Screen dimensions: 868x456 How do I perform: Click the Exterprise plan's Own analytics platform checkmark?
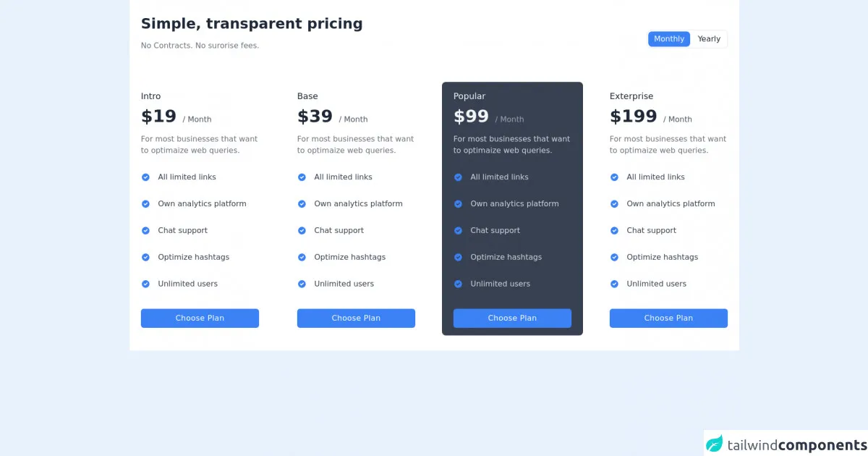tap(614, 204)
